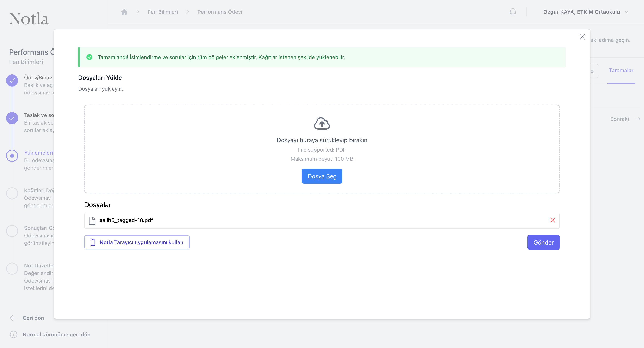The width and height of the screenshot is (644, 348).
Task: Select the Taslak ve sorular step label
Action: pyautogui.click(x=39, y=115)
